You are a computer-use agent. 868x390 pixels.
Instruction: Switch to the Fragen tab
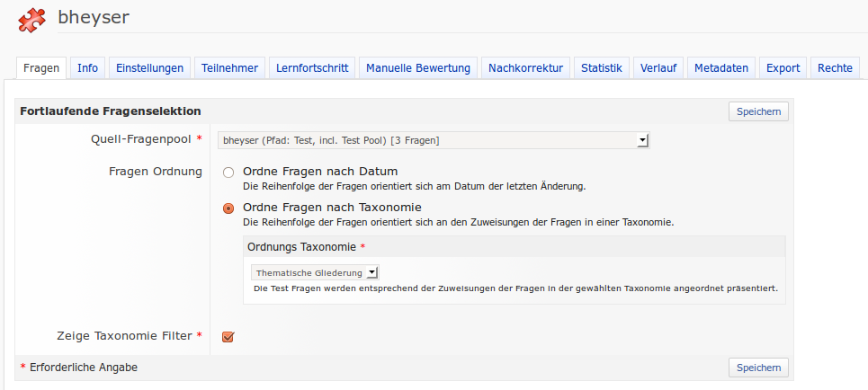41,68
